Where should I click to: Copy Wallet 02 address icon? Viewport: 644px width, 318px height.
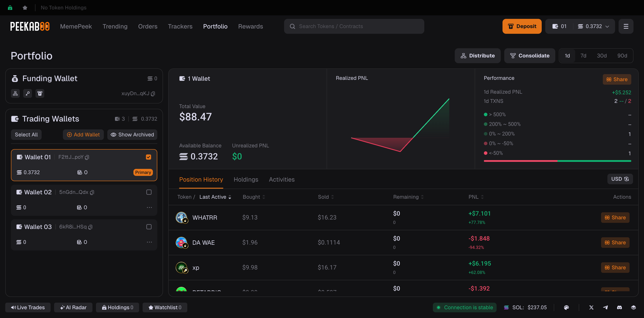pos(92,192)
